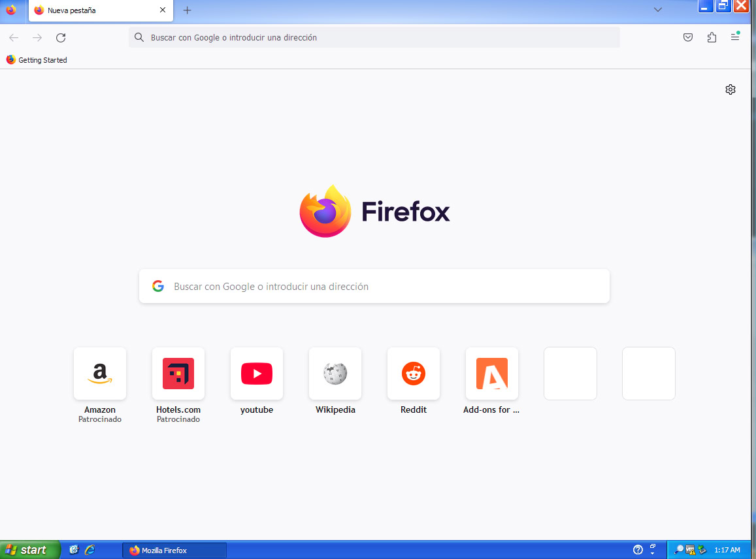
Task: Click the network warning tray icon
Action: [x=691, y=550]
